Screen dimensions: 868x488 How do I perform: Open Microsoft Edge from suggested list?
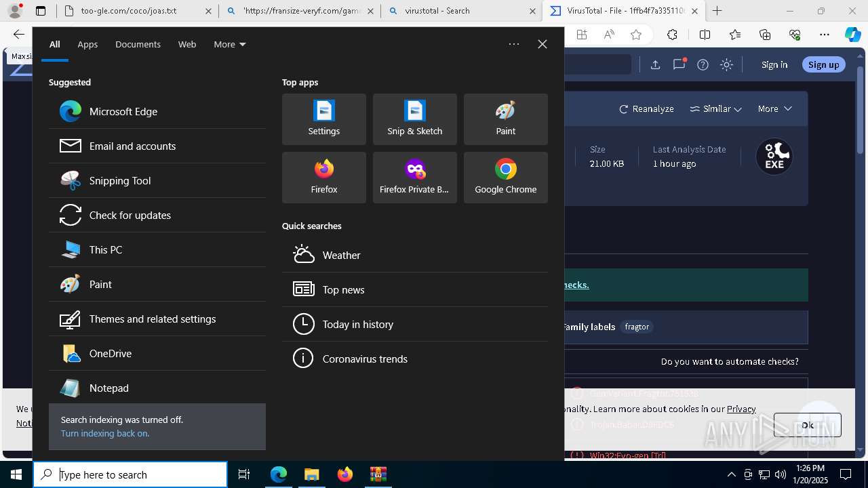(x=157, y=111)
